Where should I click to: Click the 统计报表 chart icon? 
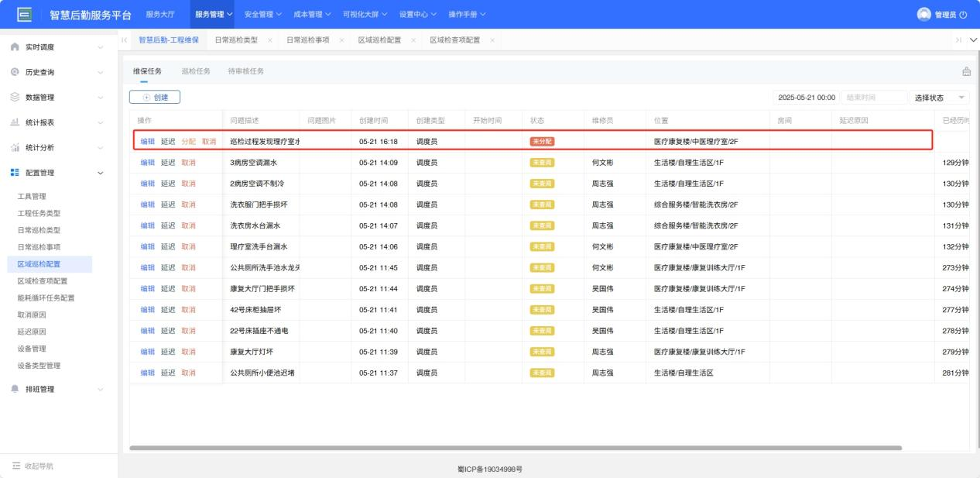point(15,122)
